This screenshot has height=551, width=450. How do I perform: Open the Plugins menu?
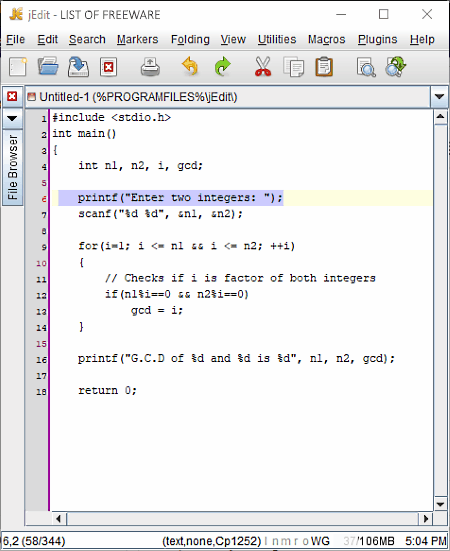point(377,39)
